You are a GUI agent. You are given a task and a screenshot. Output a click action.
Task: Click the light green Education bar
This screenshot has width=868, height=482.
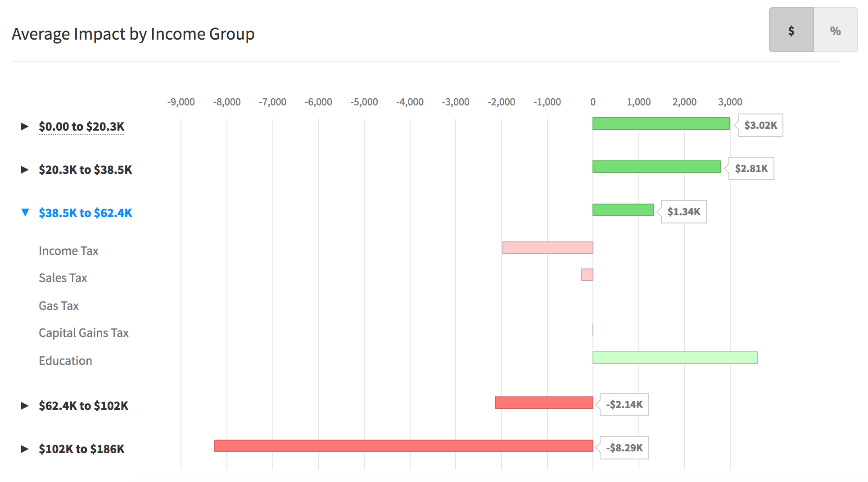675,358
